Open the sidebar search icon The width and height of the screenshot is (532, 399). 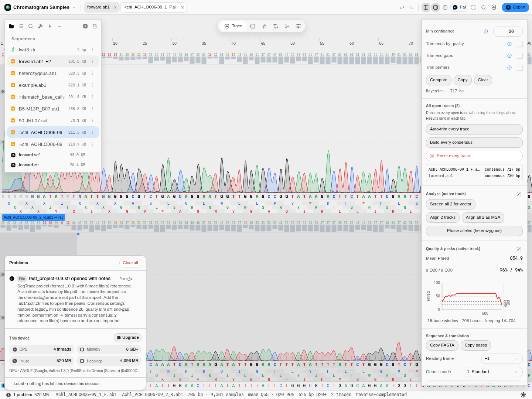pyautogui.click(x=31, y=26)
